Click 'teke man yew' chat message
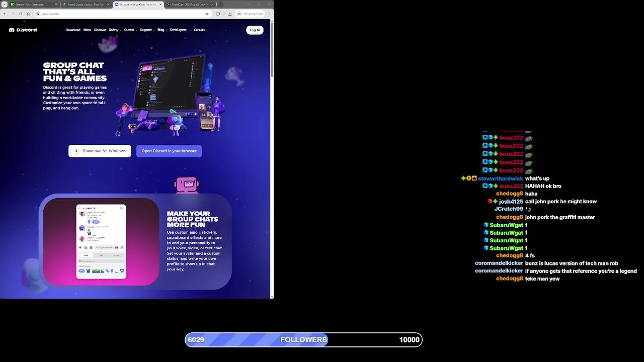This screenshot has height=362, width=644. click(542, 279)
